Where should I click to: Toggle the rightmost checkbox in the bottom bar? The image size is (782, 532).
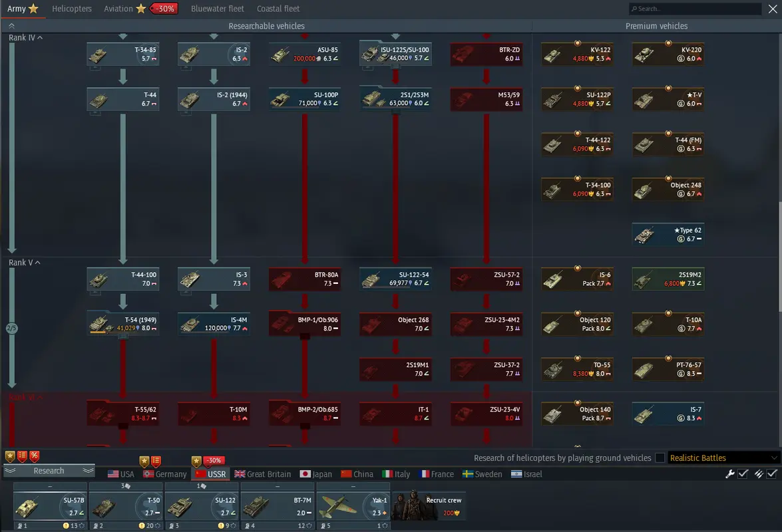(772, 473)
